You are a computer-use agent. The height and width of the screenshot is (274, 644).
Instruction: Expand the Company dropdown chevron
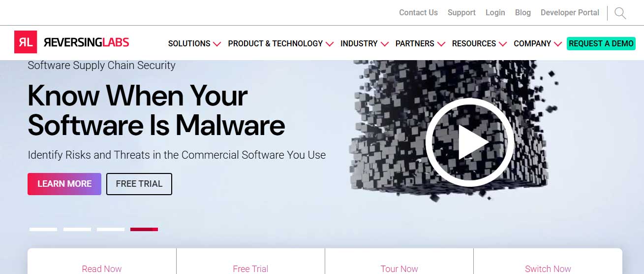tap(557, 44)
